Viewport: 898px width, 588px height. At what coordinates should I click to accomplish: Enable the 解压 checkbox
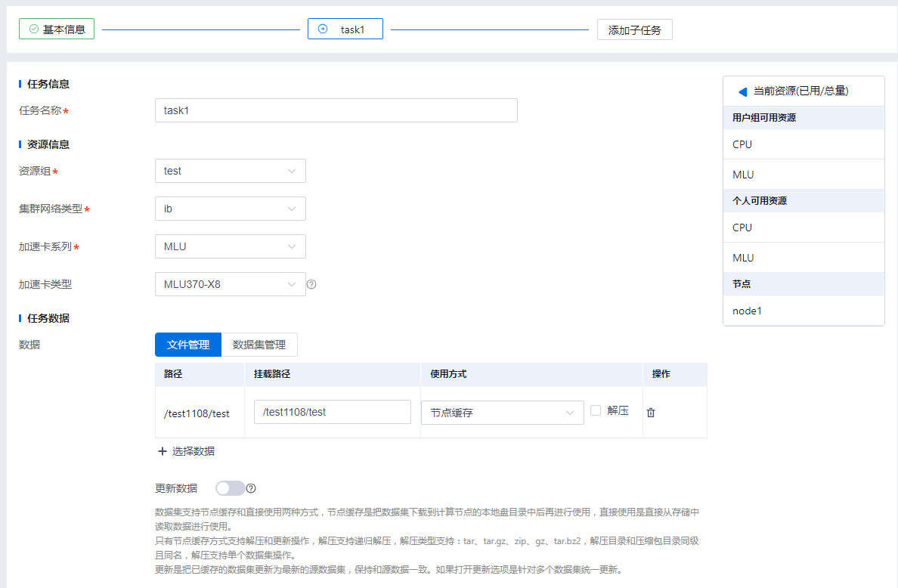point(596,410)
